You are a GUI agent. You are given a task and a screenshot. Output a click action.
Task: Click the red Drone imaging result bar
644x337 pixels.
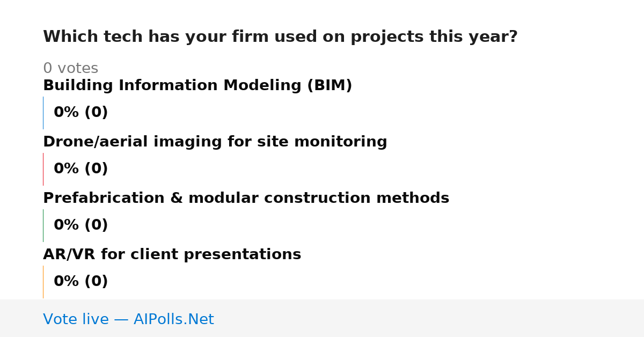click(x=43, y=169)
